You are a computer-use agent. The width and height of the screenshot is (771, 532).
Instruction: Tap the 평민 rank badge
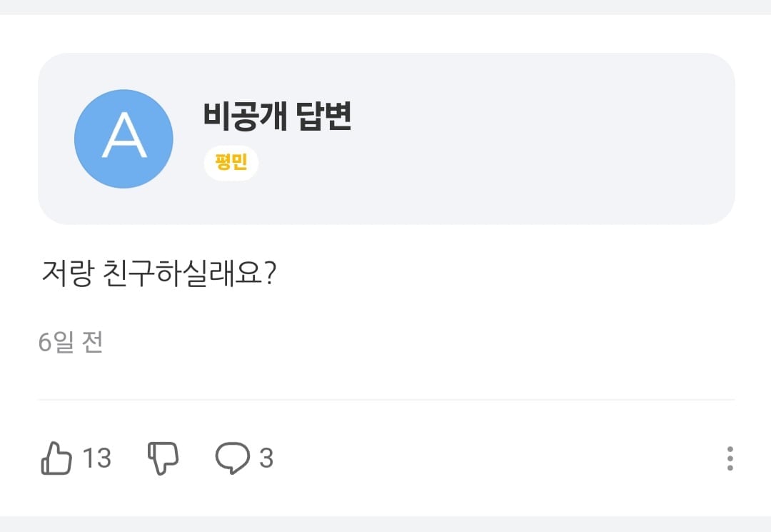click(231, 162)
